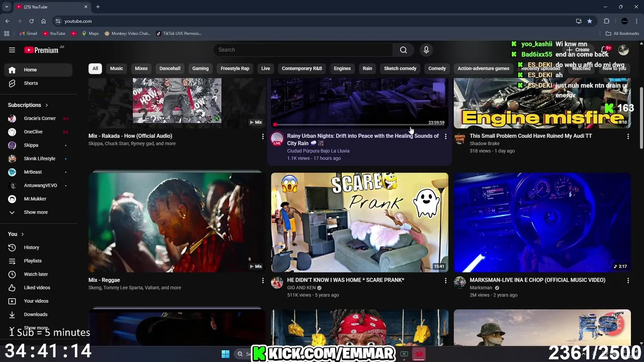The height and width of the screenshot is (362, 644).
Task: Click the YouTube search input field
Action: tap(303, 50)
